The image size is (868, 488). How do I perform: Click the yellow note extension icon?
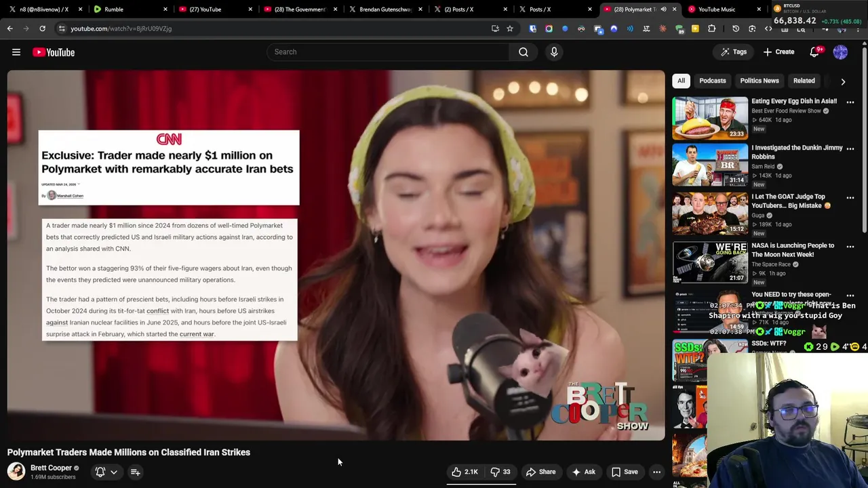(x=695, y=28)
